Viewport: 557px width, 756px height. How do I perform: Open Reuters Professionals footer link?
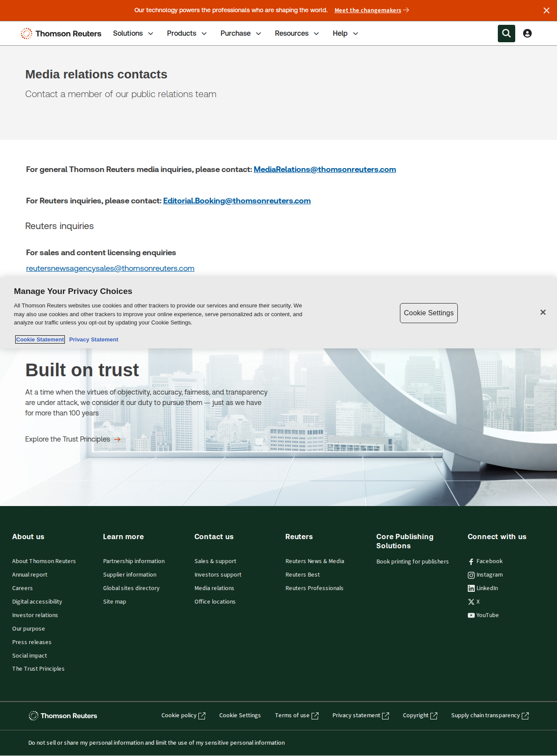[x=314, y=588]
